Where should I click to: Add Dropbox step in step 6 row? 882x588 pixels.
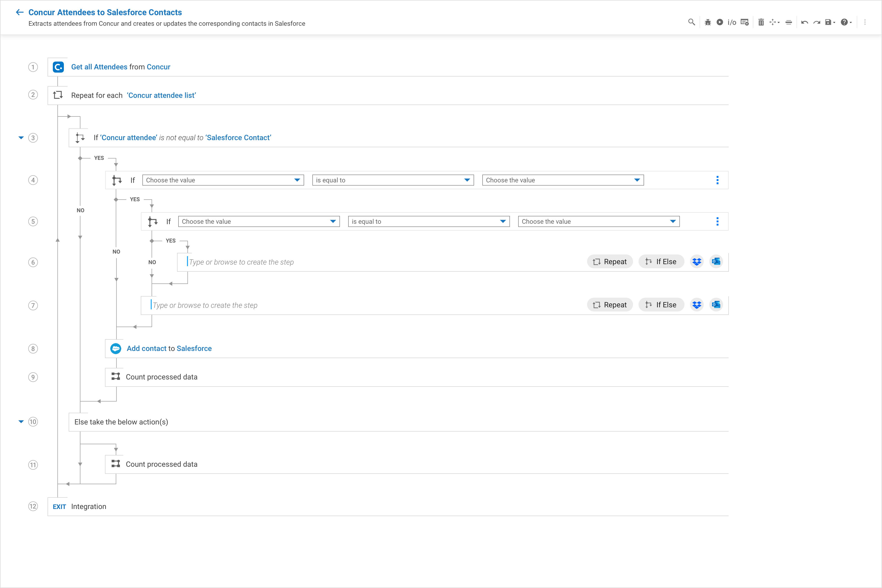(697, 261)
